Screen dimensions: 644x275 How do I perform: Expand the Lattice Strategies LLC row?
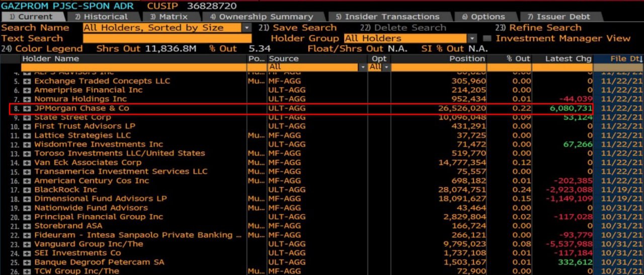(x=27, y=135)
